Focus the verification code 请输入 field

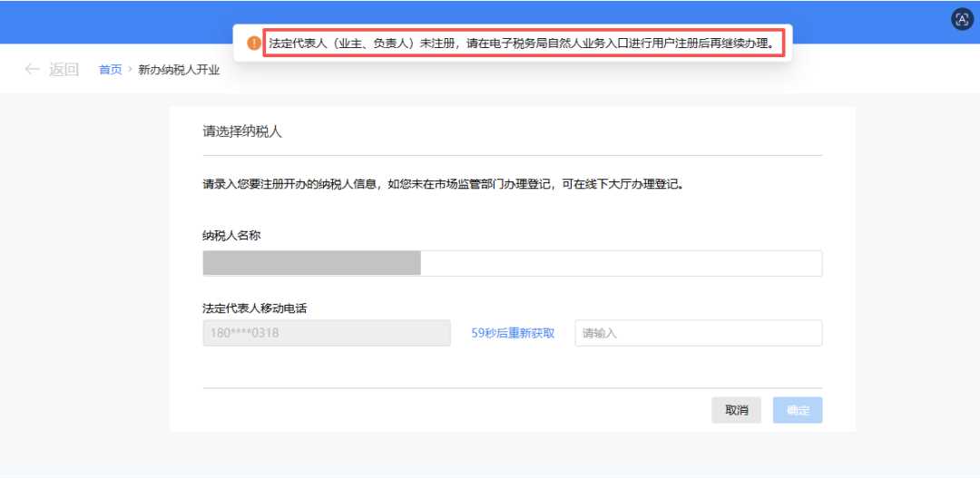pyautogui.click(x=698, y=333)
